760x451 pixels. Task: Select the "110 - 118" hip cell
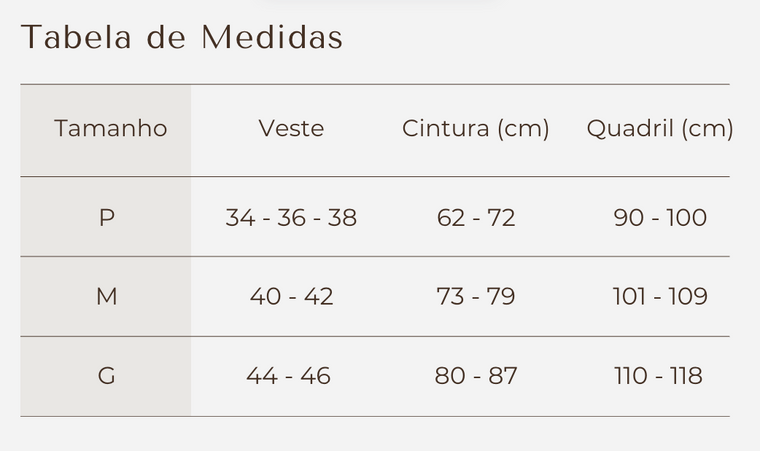[659, 376]
